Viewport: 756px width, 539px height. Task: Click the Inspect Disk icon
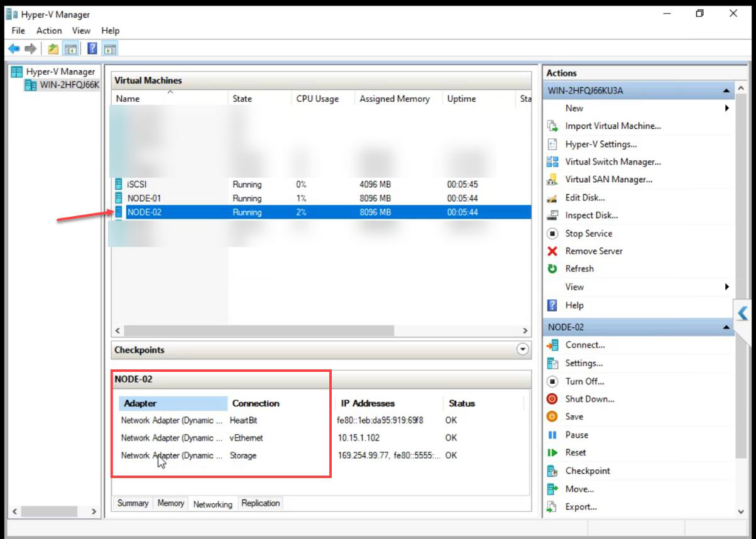tap(552, 215)
